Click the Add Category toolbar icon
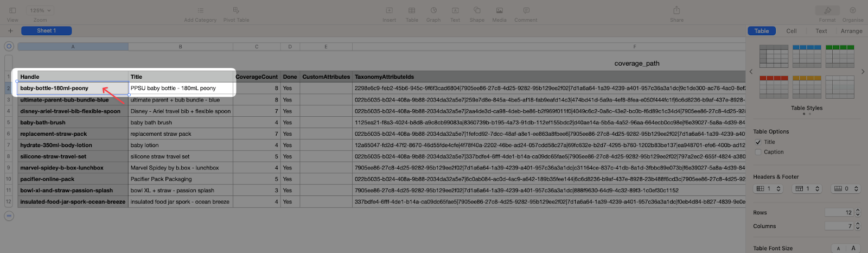Viewport: 868px width, 253px height. [200, 10]
